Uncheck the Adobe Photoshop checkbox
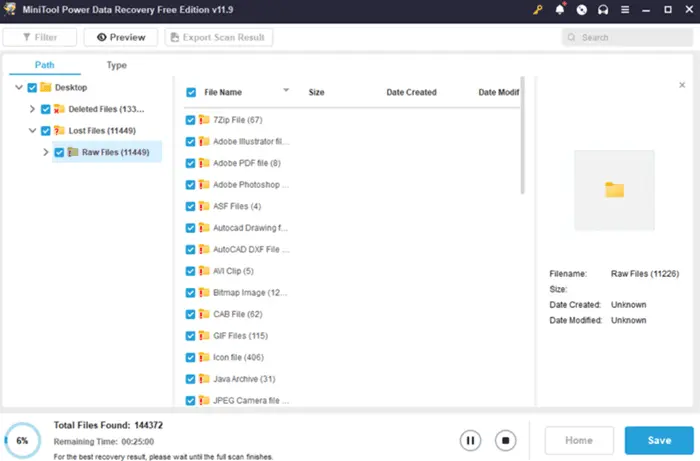The height and width of the screenshot is (461, 700). [190, 185]
